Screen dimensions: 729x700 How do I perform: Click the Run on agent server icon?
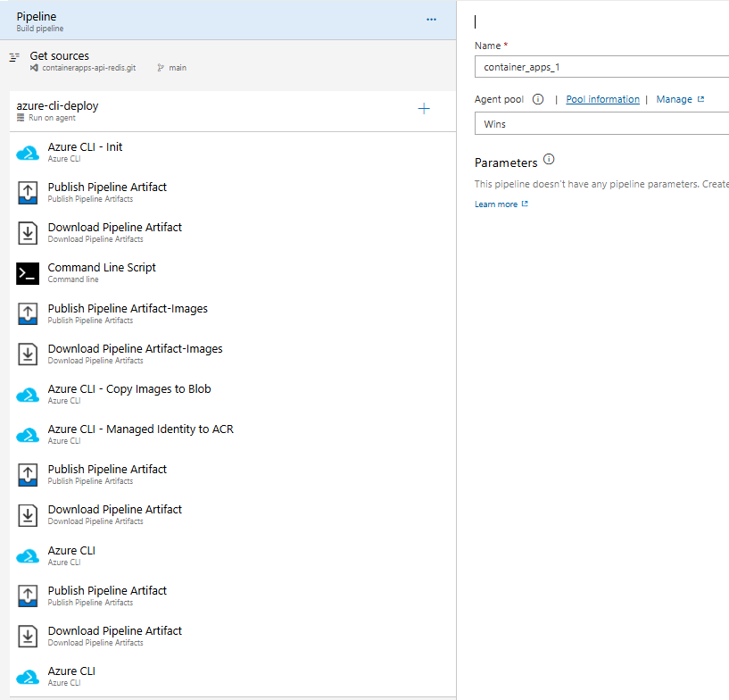(21, 118)
